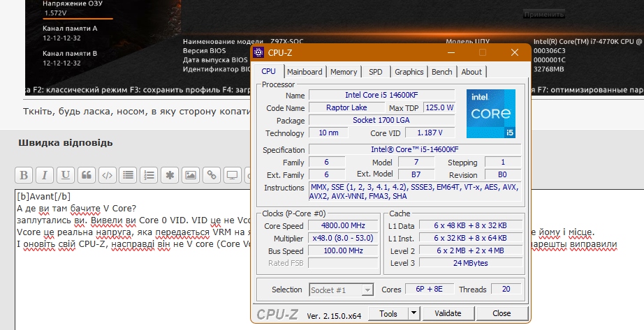Insert a quote block in the reply

86,175
